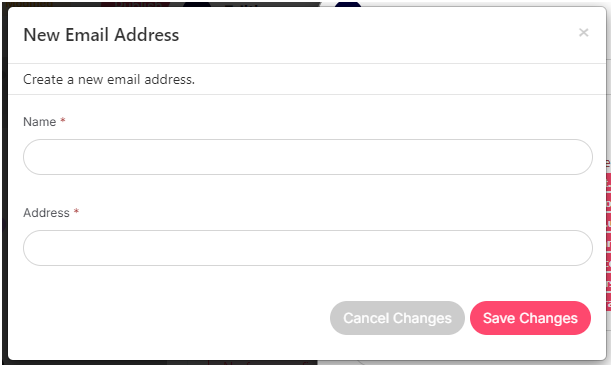Click the red striped strip behind dialog
615x370 pixels.
point(608,239)
